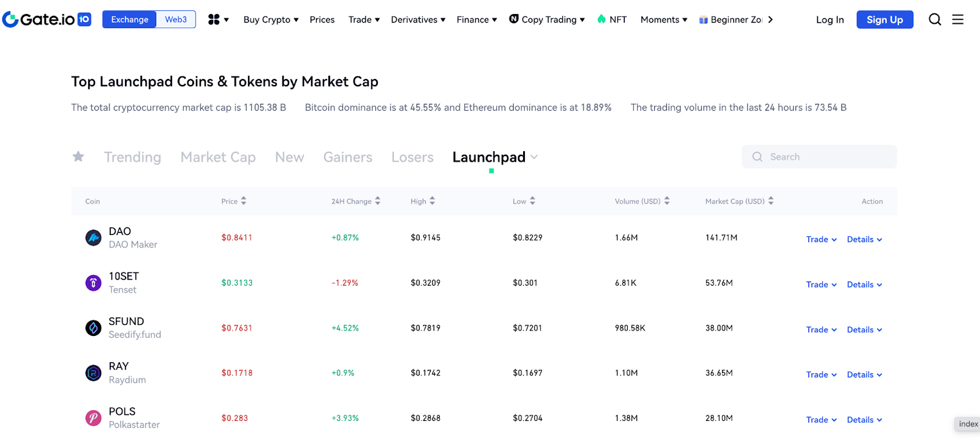Click the Tenset coin icon

(93, 283)
